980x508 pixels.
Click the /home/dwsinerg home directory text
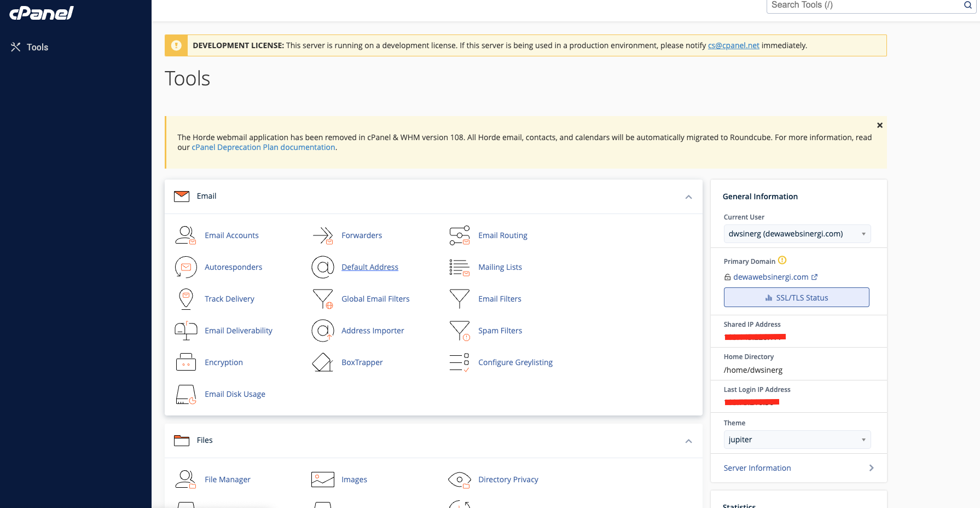coord(753,370)
